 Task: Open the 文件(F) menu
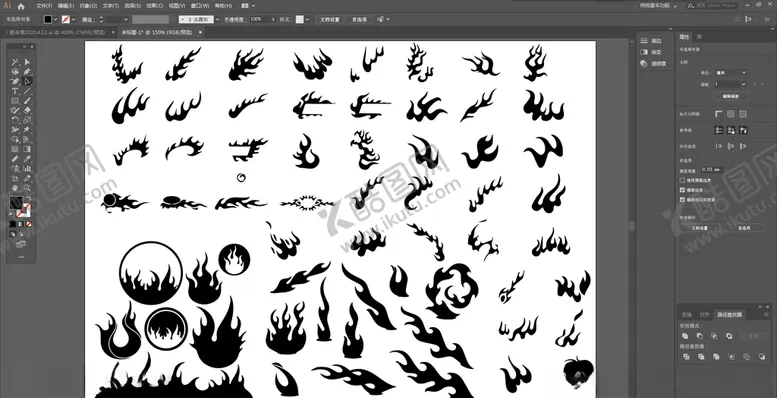tap(44, 6)
